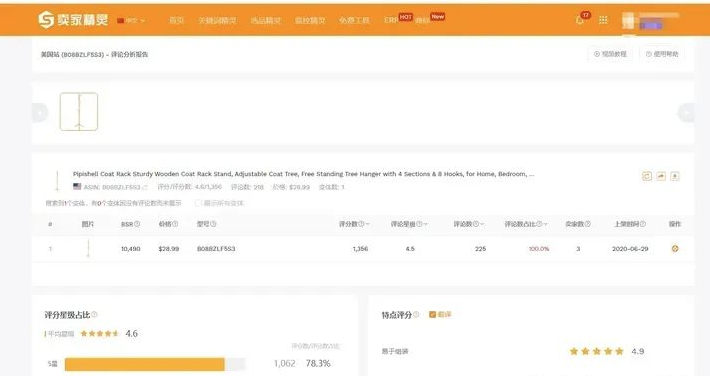Sort by 评论数 column arrow
Screen dimensions: 710x376
point(482,224)
